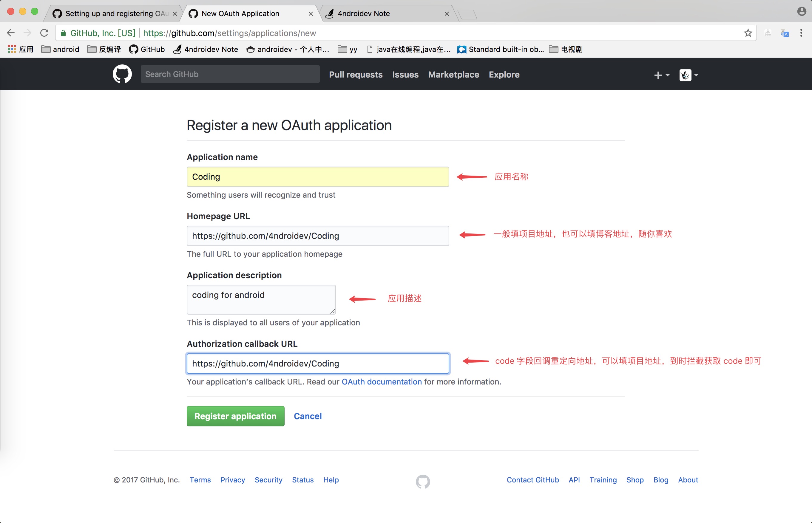Open the GitHub bookmark
Viewport: 812px width, 523px height.
(147, 49)
